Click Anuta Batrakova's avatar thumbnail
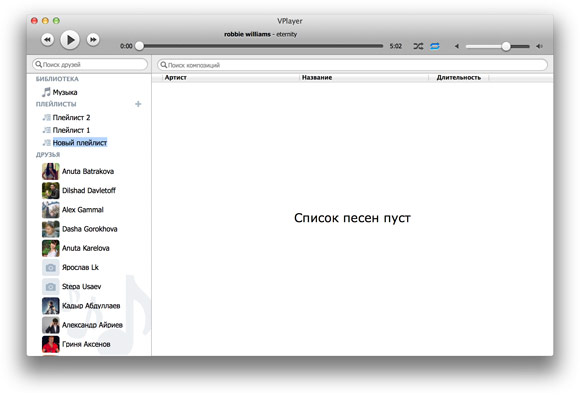The height and width of the screenshot is (395, 580). pos(51,171)
